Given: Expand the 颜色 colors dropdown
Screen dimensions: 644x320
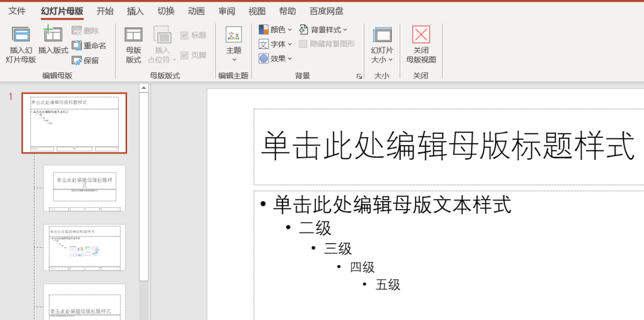Looking at the screenshot, I should tap(264, 29).
